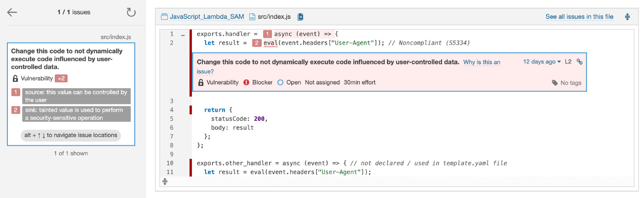Image resolution: width=644 pixels, height=198 pixels.
Task: Copy the file path using the clipboard icon
Action: [300, 17]
